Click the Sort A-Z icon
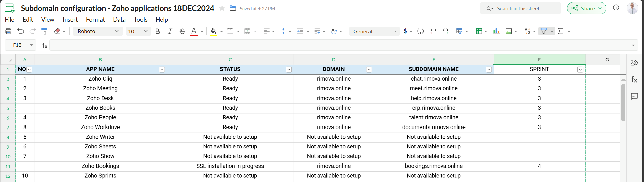The height and width of the screenshot is (182, 644). click(x=528, y=31)
